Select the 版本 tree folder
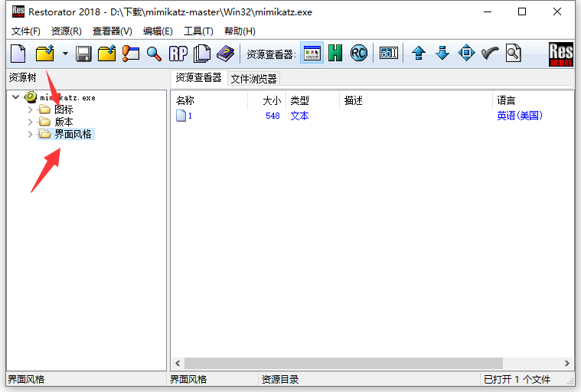This screenshot has height=392, width=581. [x=64, y=122]
